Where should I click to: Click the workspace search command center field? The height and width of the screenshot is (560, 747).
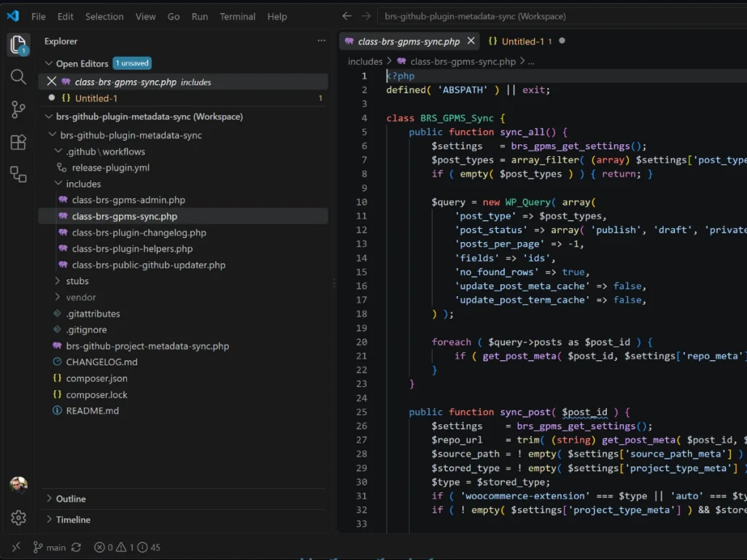click(562, 16)
